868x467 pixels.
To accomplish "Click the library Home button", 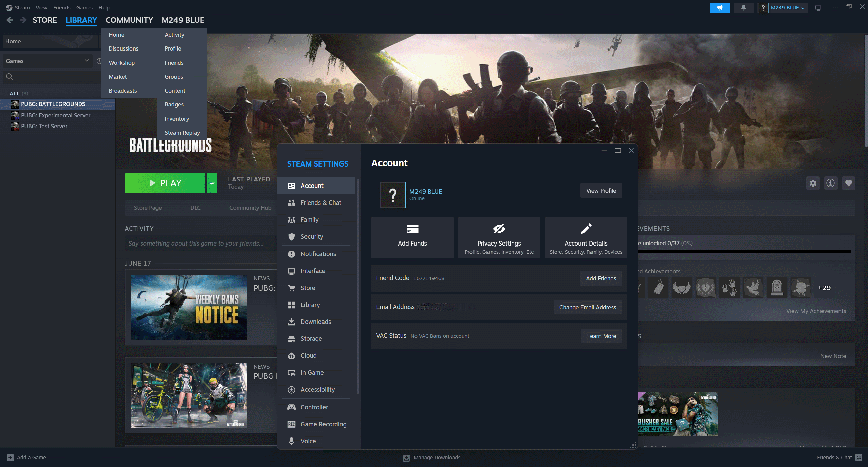I will click(x=50, y=41).
